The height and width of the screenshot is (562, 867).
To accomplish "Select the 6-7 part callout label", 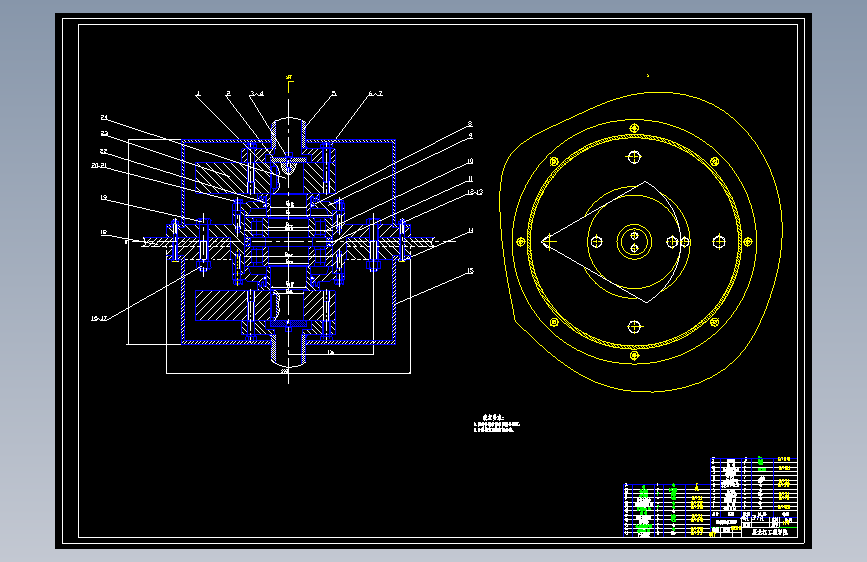I will pyautogui.click(x=375, y=93).
